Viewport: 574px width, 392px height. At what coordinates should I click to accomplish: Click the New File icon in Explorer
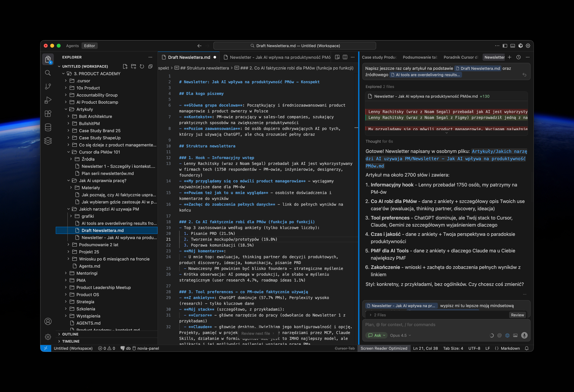tap(125, 66)
